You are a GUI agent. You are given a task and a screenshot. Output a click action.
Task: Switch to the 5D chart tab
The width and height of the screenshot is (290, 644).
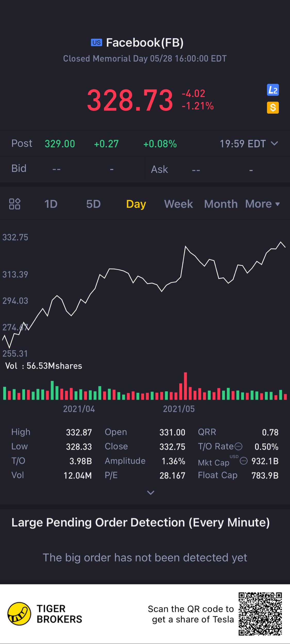pyautogui.click(x=93, y=204)
